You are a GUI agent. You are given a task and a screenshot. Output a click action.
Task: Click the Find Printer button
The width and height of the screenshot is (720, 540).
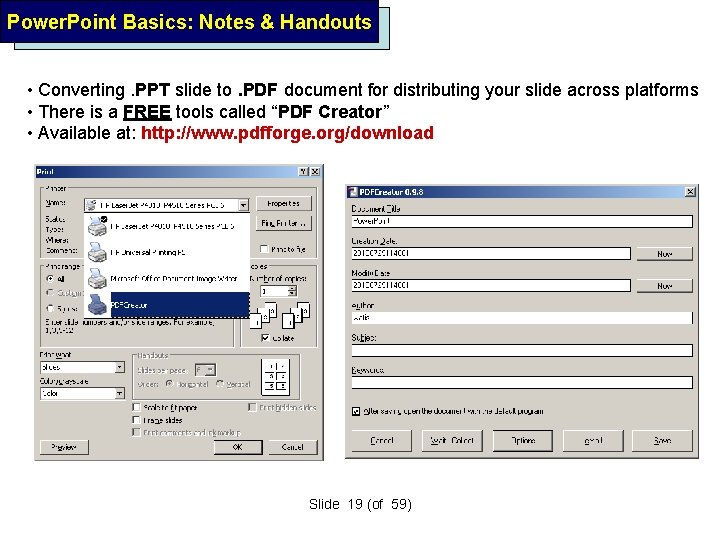point(283,223)
